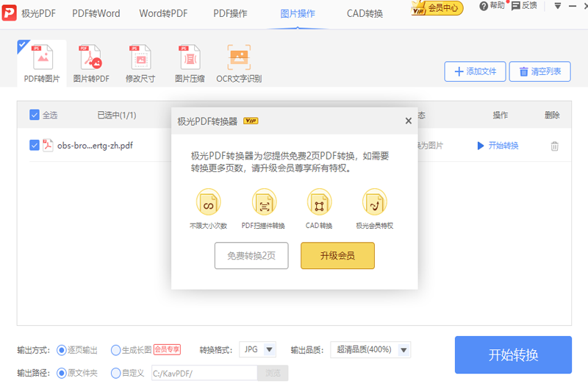This screenshot has height=392, width=588.
Task: Click the CAD转换 feature icon in dialog
Action: (x=319, y=202)
